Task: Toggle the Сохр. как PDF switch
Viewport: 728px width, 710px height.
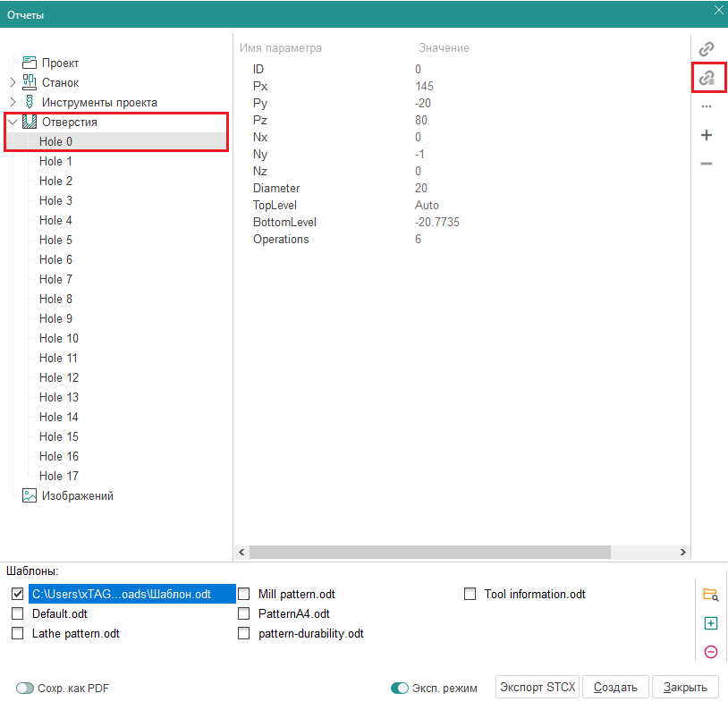Action: pos(25,689)
